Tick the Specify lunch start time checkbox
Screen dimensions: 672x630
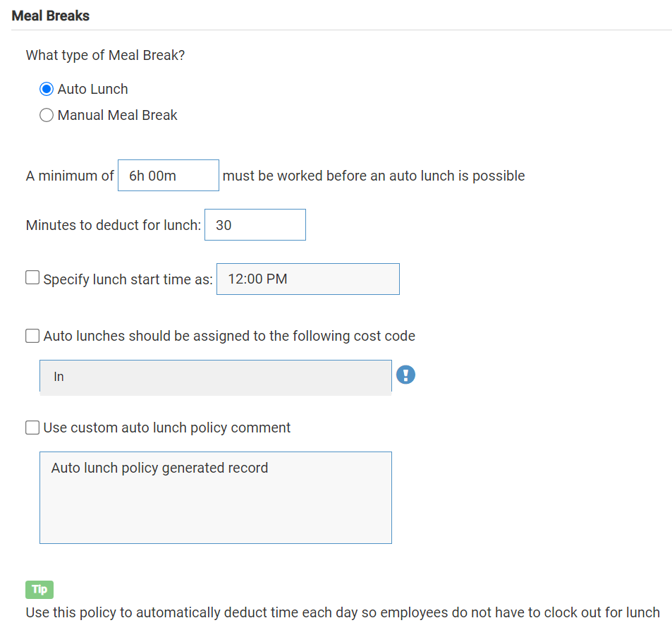tap(32, 278)
